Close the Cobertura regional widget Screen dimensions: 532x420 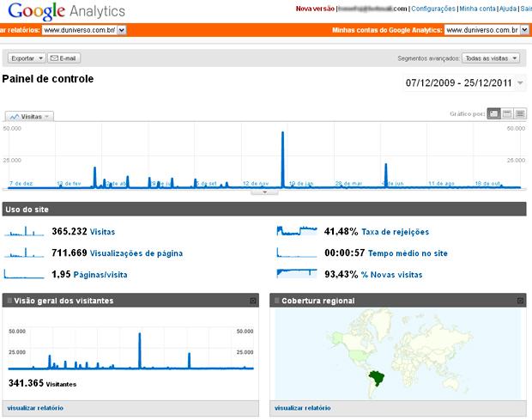click(x=521, y=301)
